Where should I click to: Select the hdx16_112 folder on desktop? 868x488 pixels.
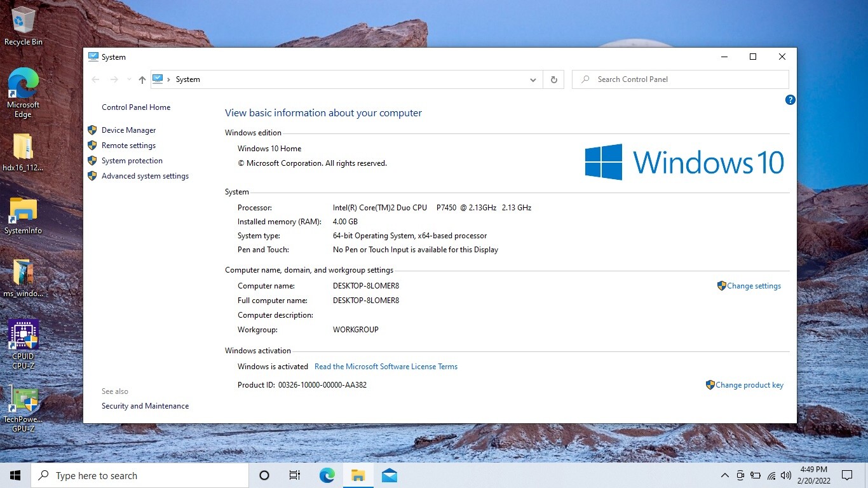click(24, 152)
